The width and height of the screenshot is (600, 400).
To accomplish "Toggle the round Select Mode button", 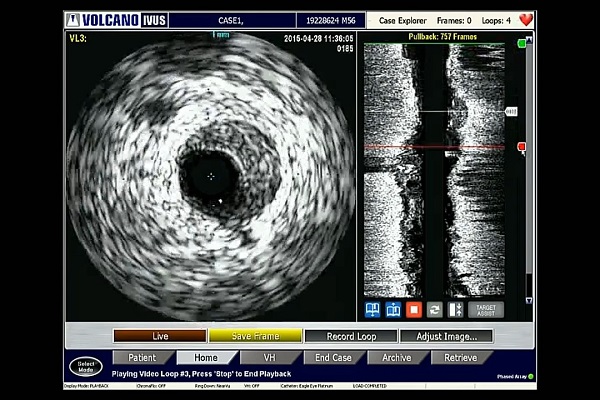I will point(86,366).
